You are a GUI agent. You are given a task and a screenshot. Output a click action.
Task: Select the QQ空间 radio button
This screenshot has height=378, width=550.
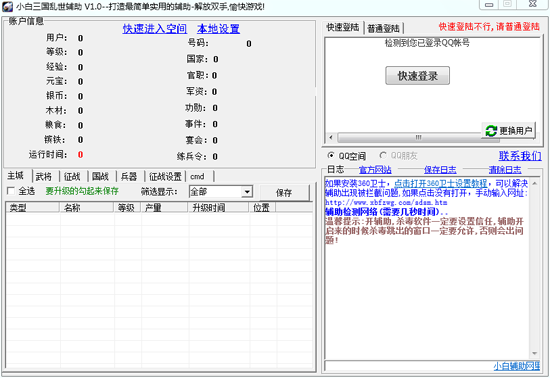[x=330, y=155]
